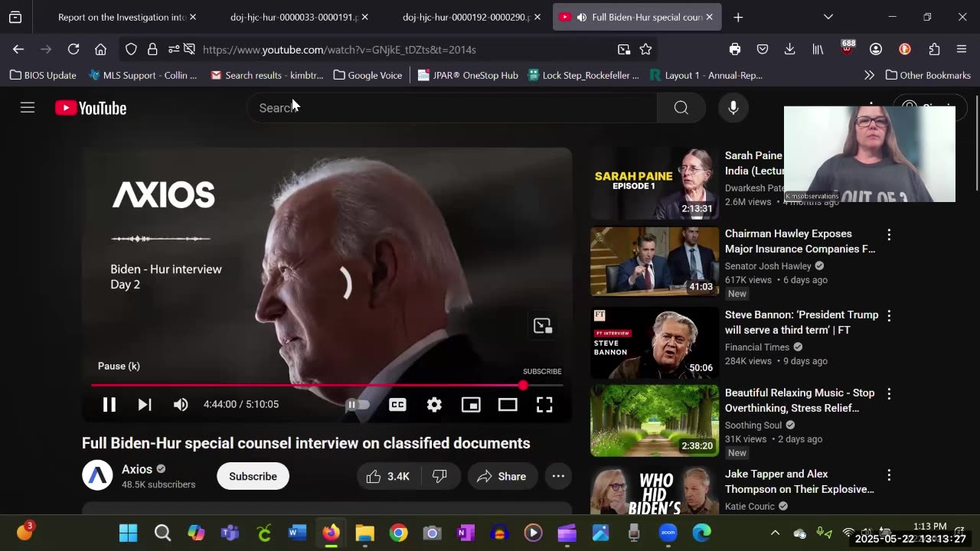
Task: Enter full screen mode
Action: coord(544,405)
